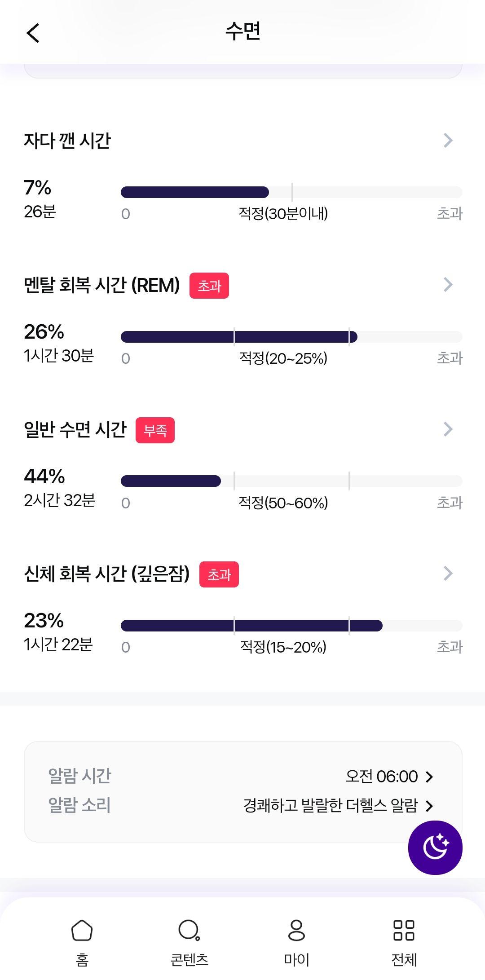The image size is (485, 980).
Task: Click the 자다 깬 시간 progress bar
Action: point(291,192)
